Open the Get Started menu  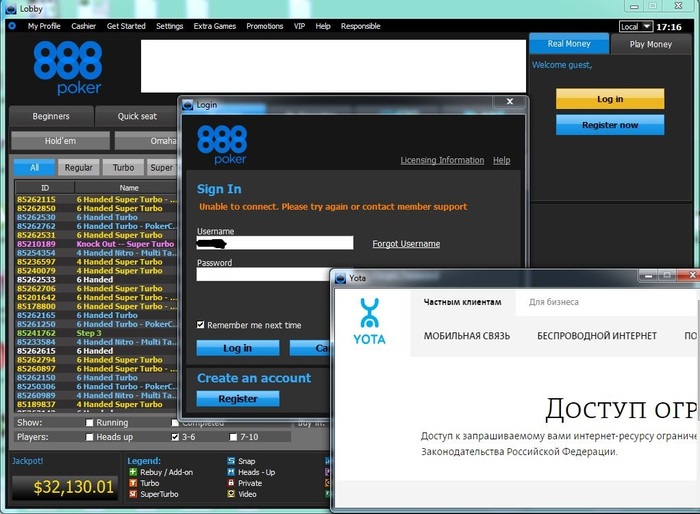[126, 26]
